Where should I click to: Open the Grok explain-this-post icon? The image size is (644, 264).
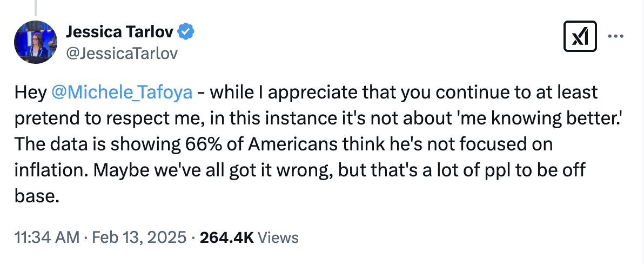[580, 37]
